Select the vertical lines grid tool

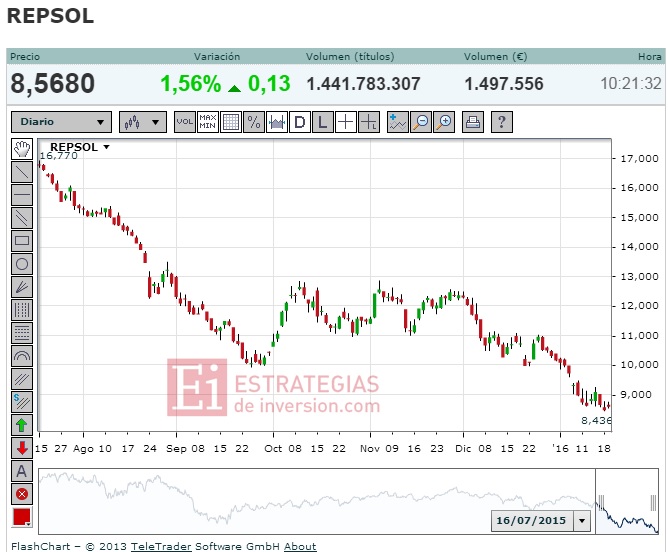pyautogui.click(x=22, y=310)
